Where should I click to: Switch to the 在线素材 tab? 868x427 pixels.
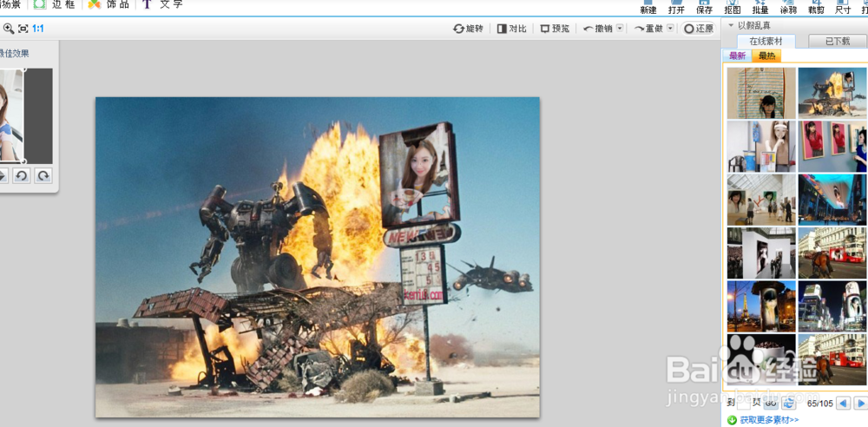(766, 41)
